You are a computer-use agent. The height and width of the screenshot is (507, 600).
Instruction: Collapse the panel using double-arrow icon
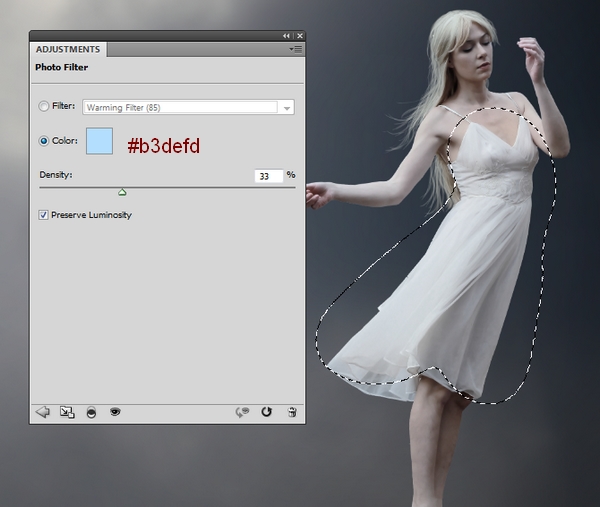(x=286, y=35)
